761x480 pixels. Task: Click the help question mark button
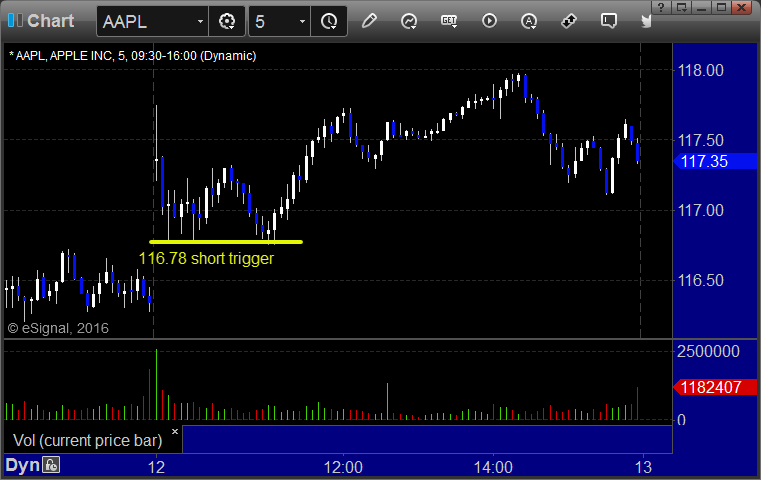point(661,7)
